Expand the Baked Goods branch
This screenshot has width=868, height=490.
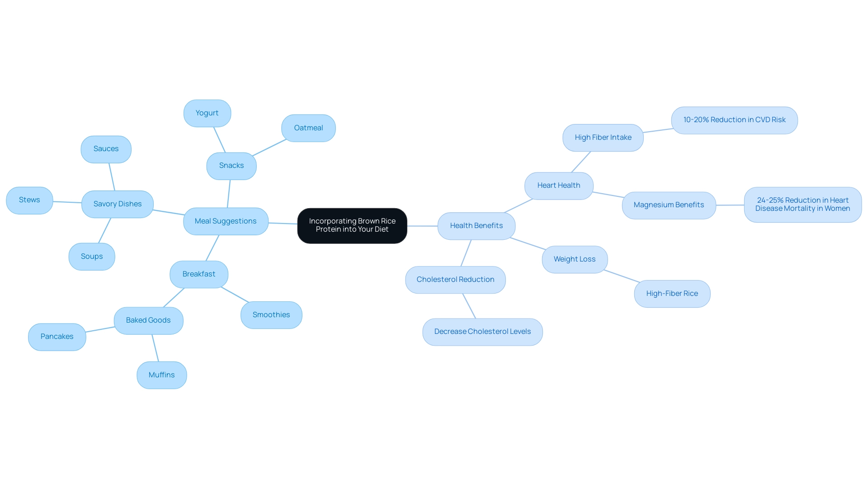click(148, 320)
